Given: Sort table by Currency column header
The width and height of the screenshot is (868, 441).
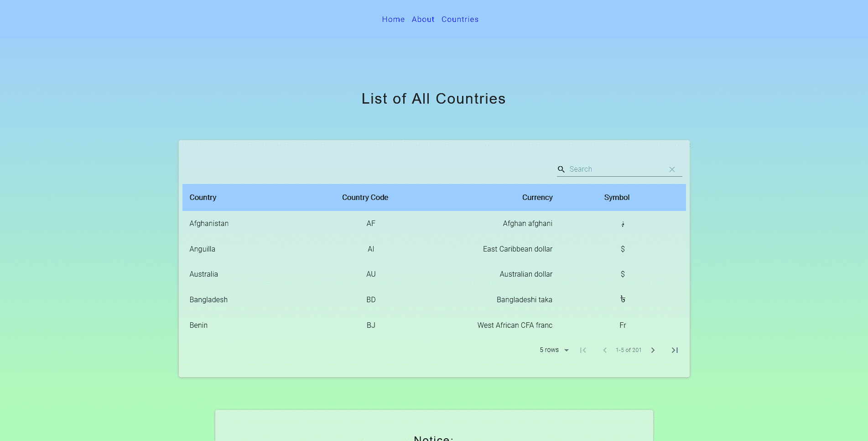Looking at the screenshot, I should pos(537,198).
